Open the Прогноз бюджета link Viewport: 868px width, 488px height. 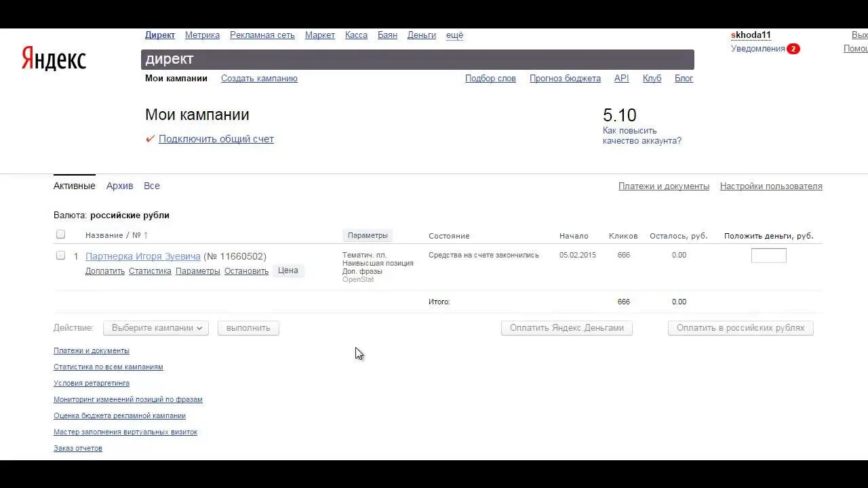pyautogui.click(x=565, y=79)
